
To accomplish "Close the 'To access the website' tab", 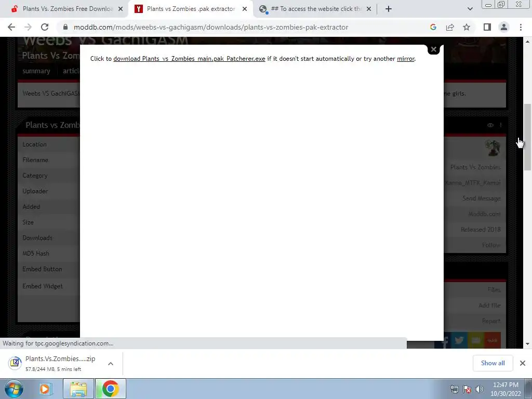I will (369, 9).
